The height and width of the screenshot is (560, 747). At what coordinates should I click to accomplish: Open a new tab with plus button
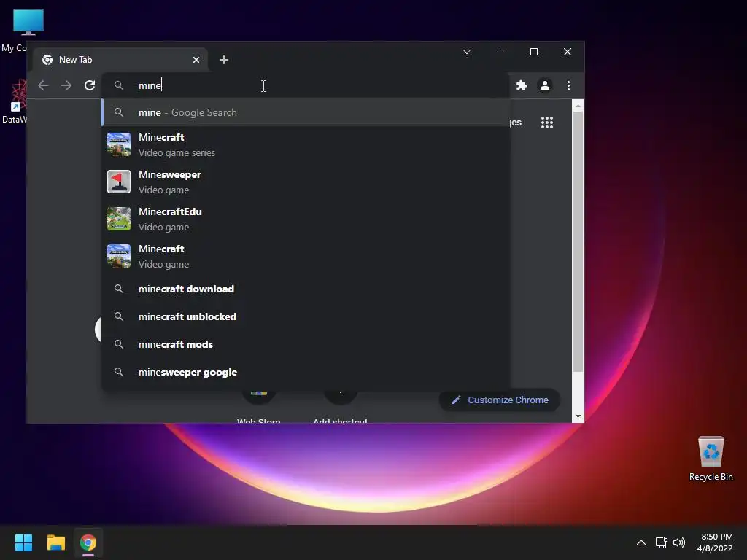coord(224,60)
